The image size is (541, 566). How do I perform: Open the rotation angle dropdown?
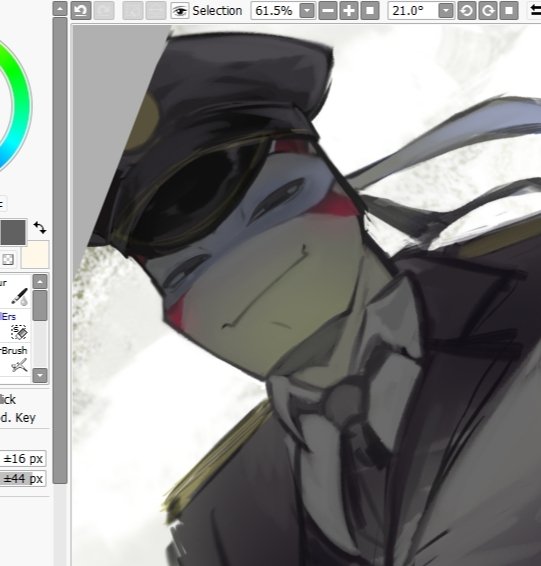446,11
